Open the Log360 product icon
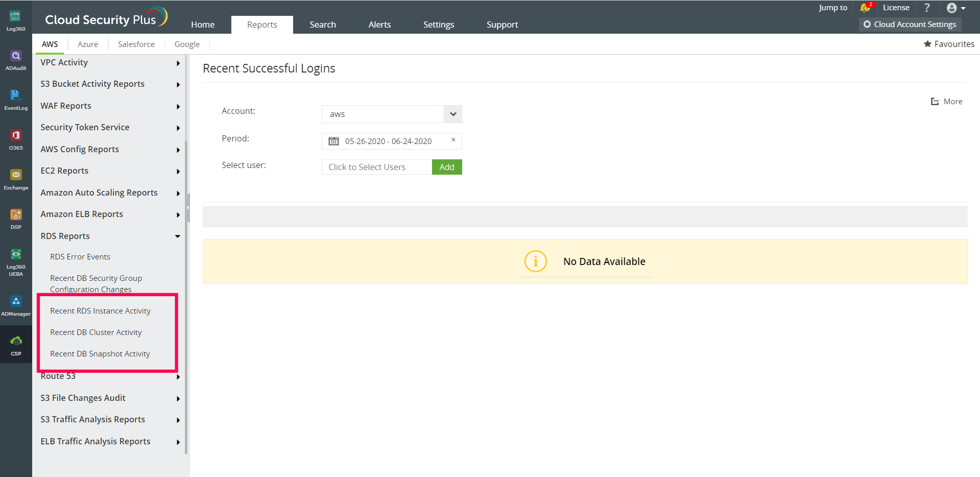The height and width of the screenshot is (477, 980). [16, 17]
